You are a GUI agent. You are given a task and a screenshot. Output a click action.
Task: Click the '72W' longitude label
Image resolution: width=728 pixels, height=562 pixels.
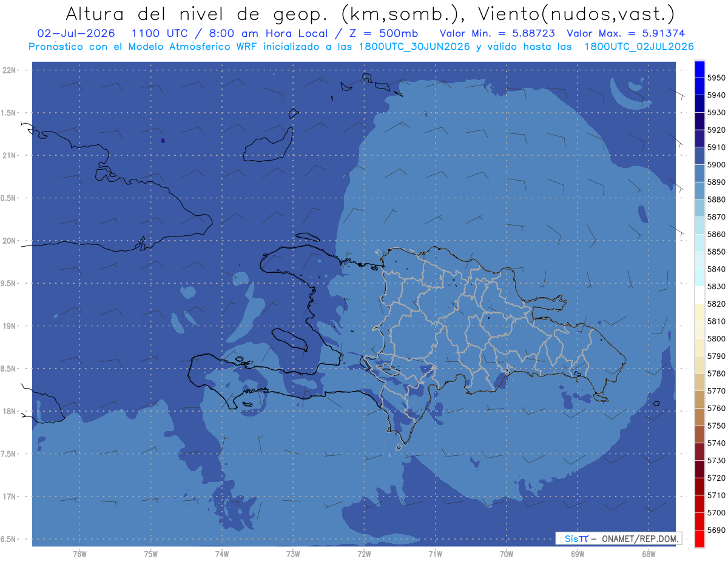coord(364,554)
